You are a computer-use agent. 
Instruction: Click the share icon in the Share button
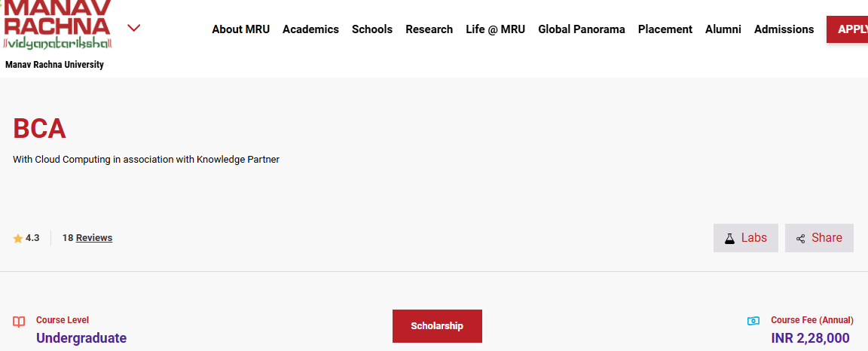800,239
